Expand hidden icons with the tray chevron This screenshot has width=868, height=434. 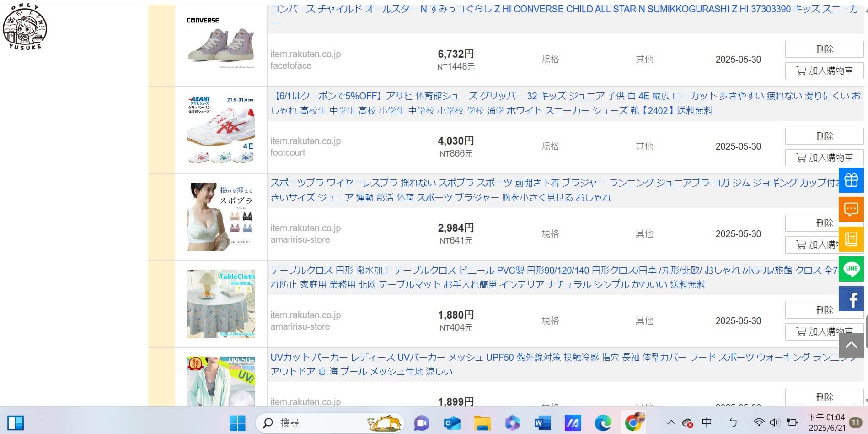point(671,423)
